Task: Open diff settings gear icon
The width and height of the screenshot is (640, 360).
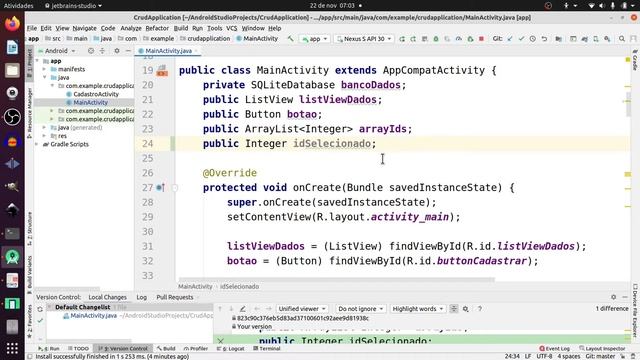Action: tap(466, 309)
